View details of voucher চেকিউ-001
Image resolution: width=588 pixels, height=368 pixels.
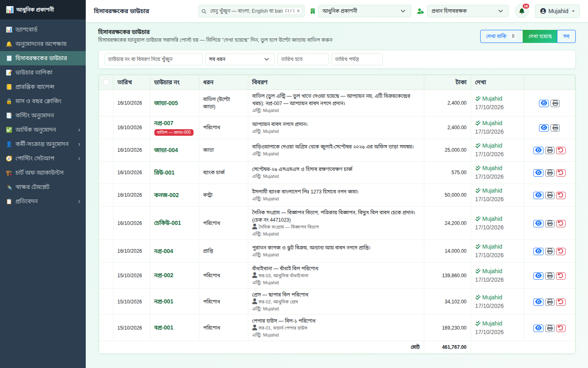pos(539,223)
